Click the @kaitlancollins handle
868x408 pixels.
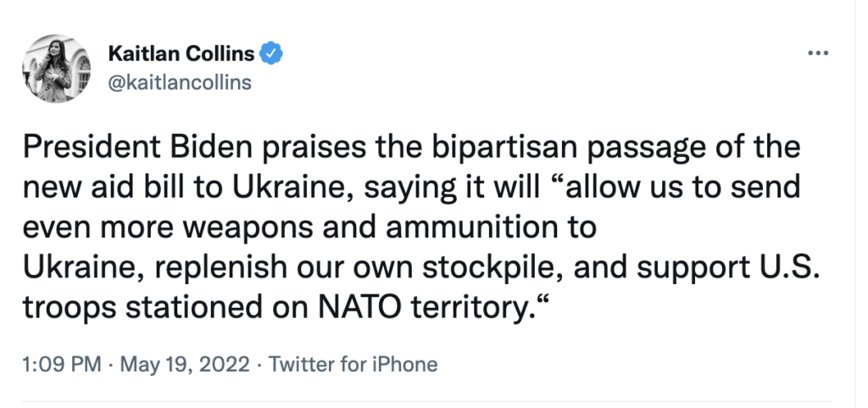coord(180,82)
